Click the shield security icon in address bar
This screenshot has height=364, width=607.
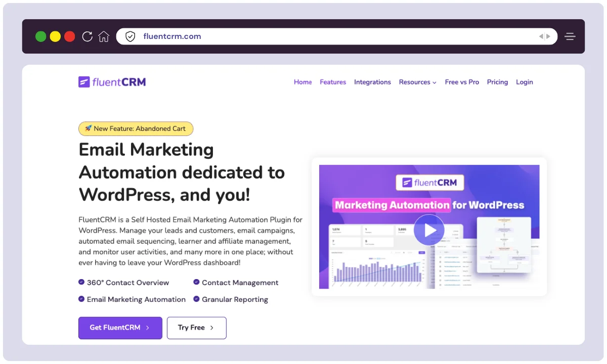(130, 36)
